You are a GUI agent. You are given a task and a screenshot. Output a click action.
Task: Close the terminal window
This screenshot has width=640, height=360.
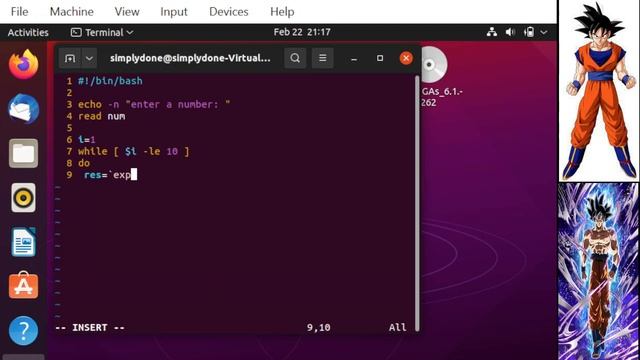[406, 58]
